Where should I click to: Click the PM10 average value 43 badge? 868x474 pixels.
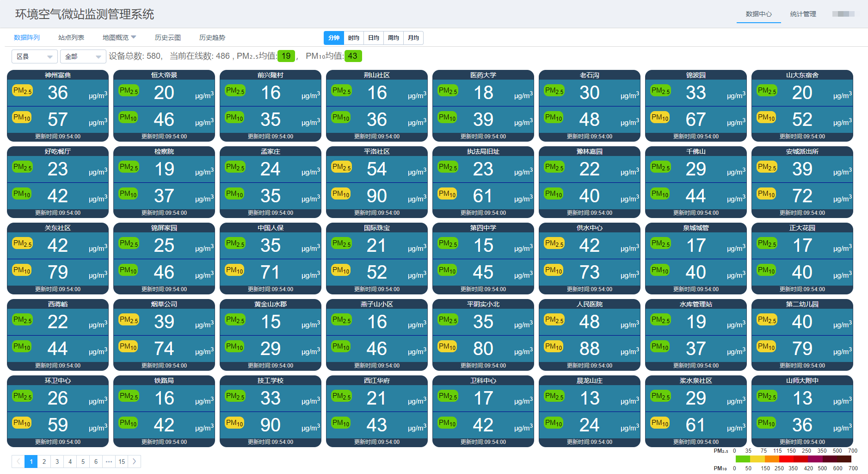(353, 56)
